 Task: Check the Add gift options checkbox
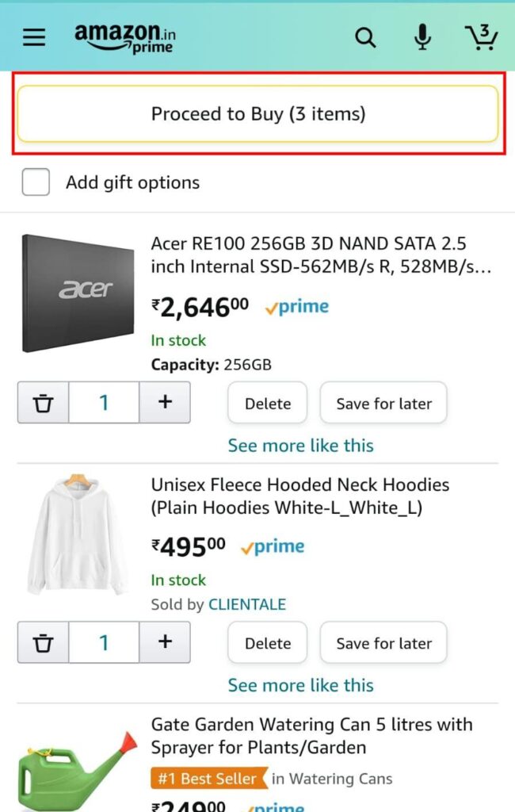(x=36, y=182)
